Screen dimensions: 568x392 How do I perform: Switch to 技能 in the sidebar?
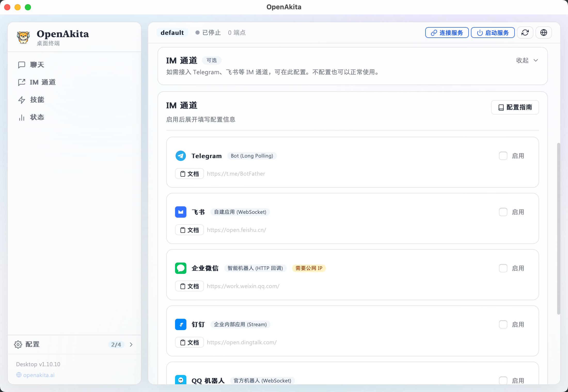pyautogui.click(x=37, y=100)
